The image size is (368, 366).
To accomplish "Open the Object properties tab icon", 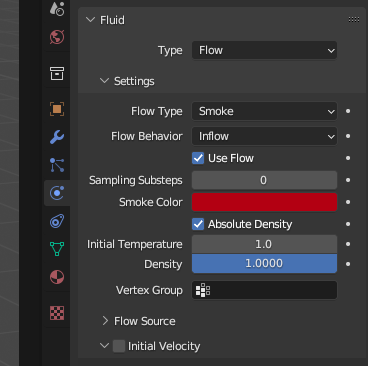I will (x=57, y=109).
